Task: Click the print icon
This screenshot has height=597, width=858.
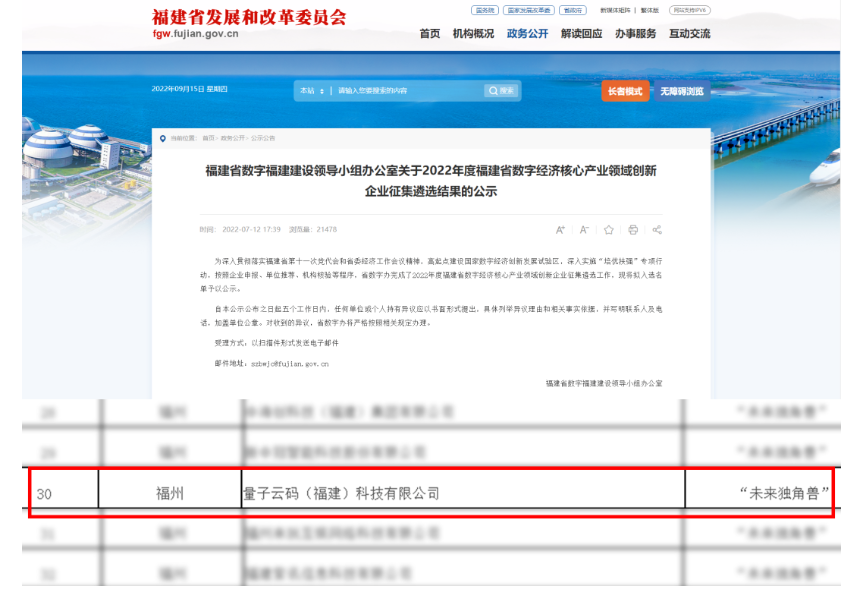Action: [x=633, y=230]
